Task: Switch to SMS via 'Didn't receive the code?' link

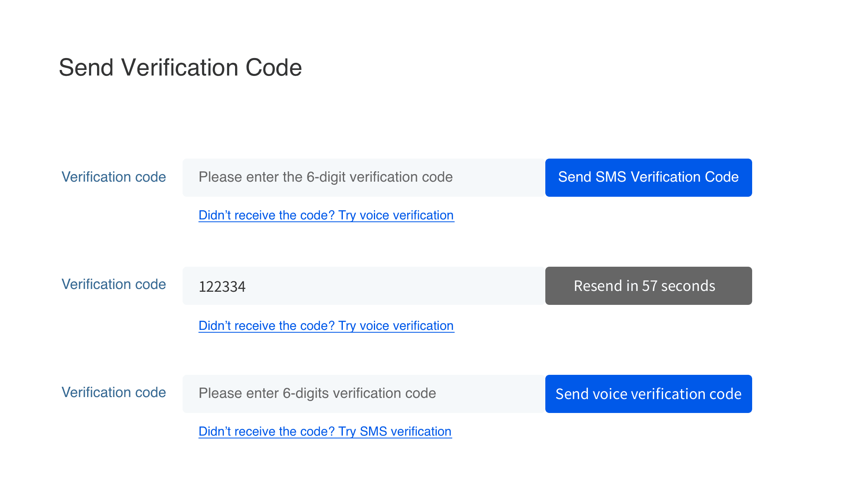Action: [325, 431]
